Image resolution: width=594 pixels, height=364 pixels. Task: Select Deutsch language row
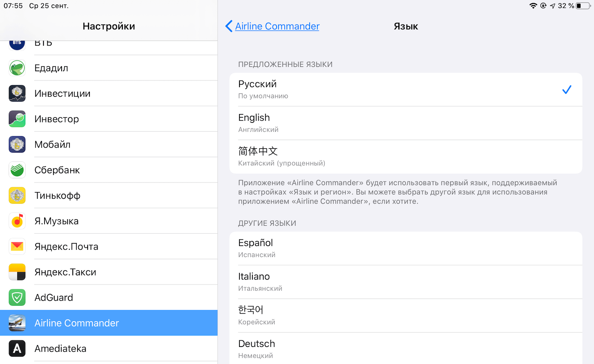click(405, 349)
